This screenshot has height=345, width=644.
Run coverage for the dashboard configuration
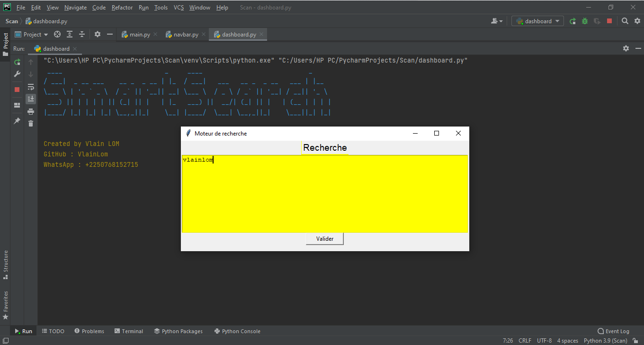597,21
